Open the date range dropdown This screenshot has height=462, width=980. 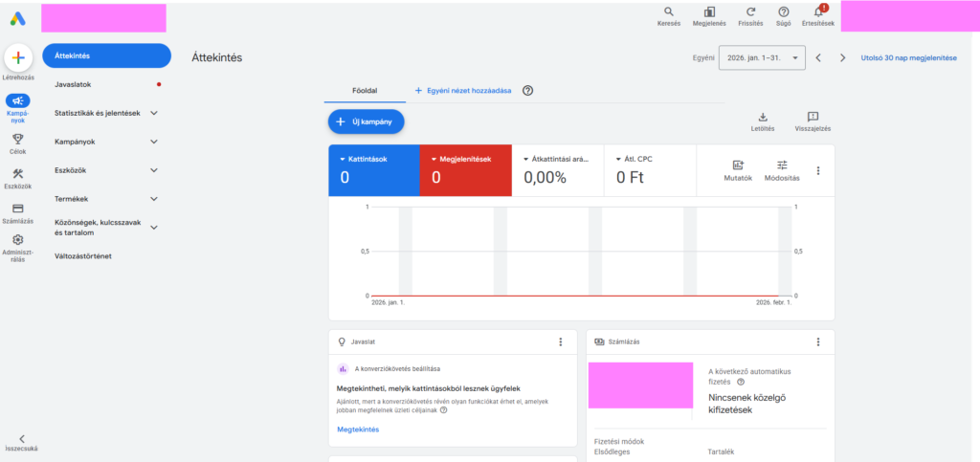(762, 57)
